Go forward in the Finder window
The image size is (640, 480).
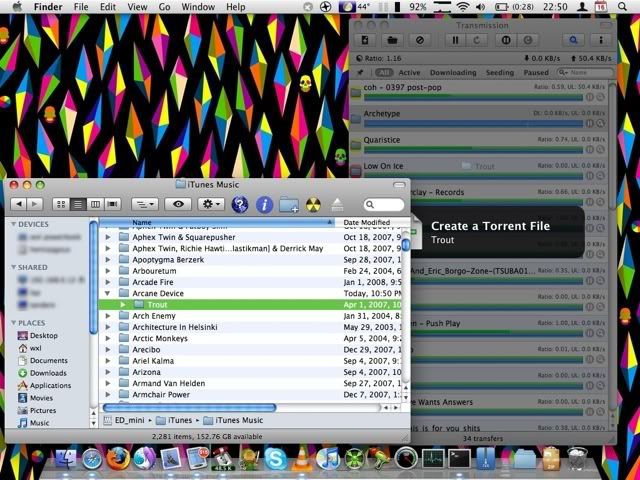[x=35, y=204]
